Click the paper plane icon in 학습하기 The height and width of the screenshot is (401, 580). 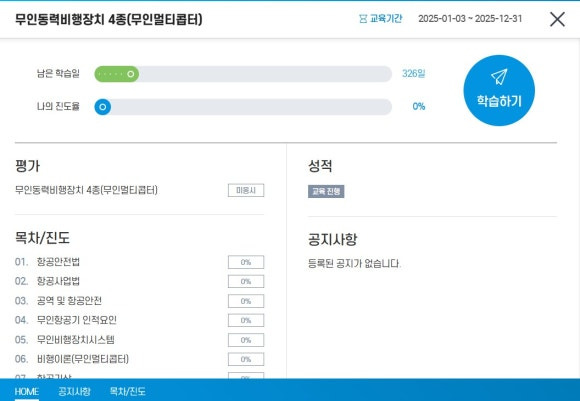point(499,77)
